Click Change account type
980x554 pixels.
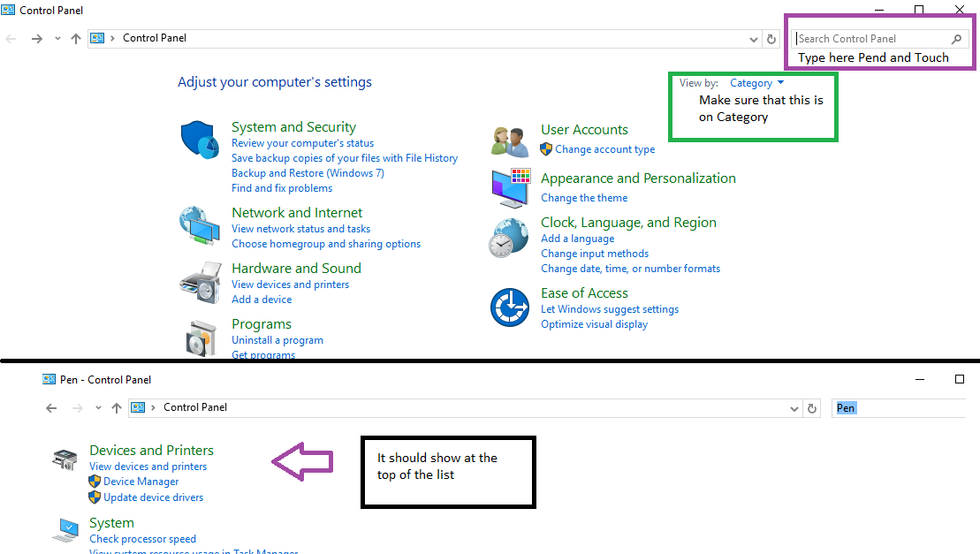tap(605, 149)
